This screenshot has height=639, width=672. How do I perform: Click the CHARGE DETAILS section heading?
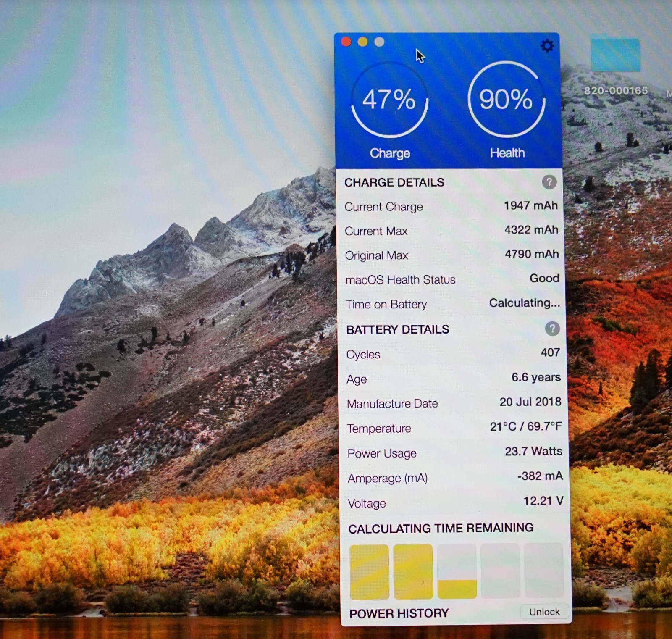click(x=394, y=182)
